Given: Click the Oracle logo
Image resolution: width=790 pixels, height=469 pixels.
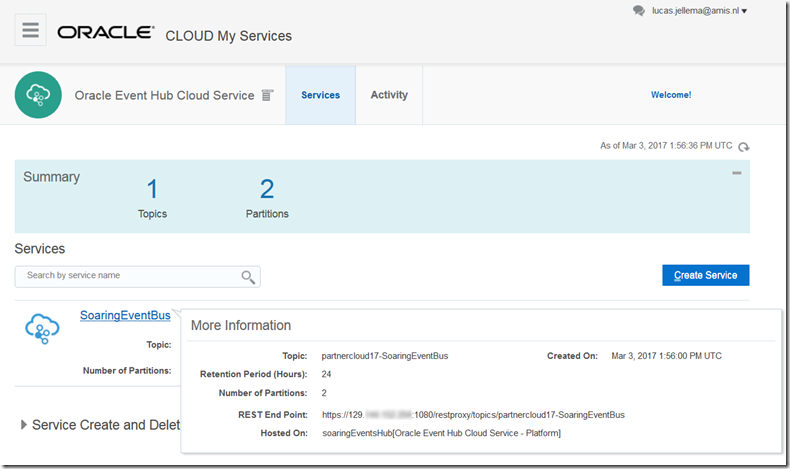Looking at the screenshot, I should click(x=105, y=33).
